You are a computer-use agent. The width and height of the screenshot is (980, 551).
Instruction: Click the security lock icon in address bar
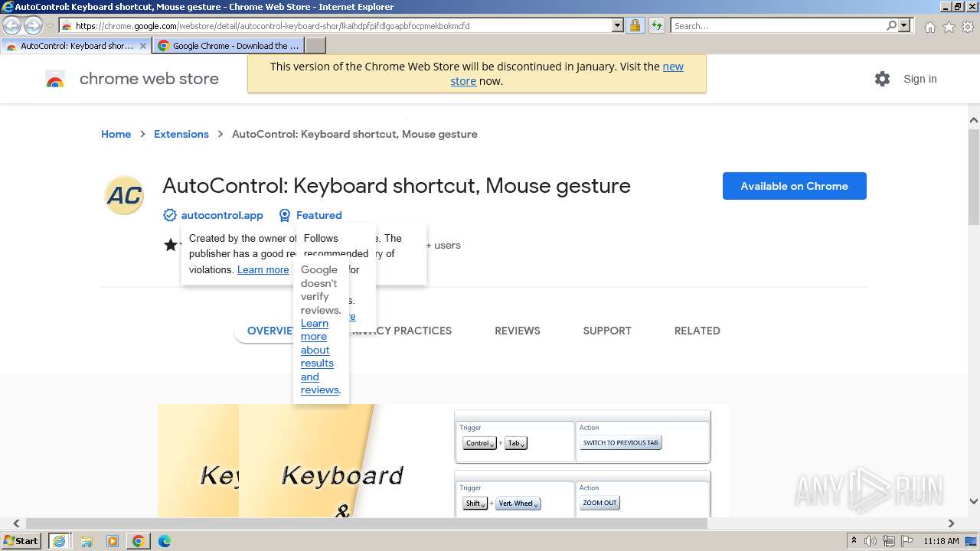(635, 25)
